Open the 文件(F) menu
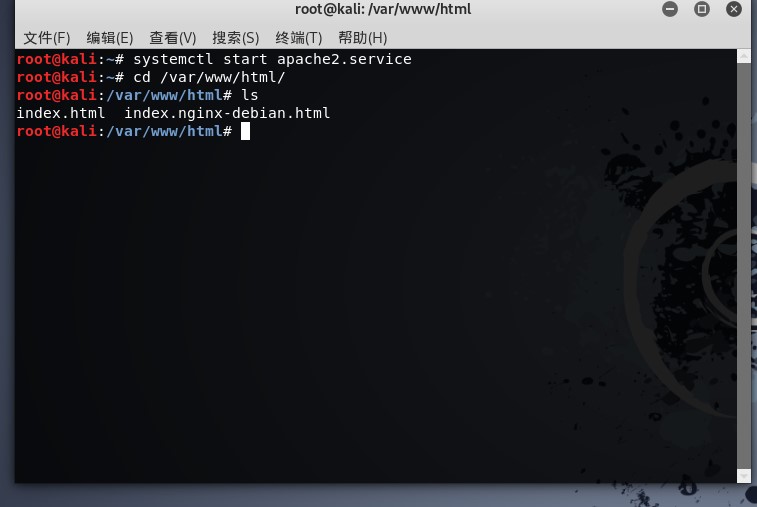This screenshot has height=507, width=757. (47, 38)
